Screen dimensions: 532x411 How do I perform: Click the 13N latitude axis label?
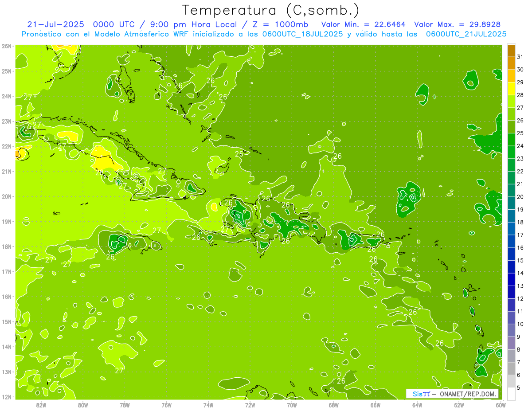(6, 372)
